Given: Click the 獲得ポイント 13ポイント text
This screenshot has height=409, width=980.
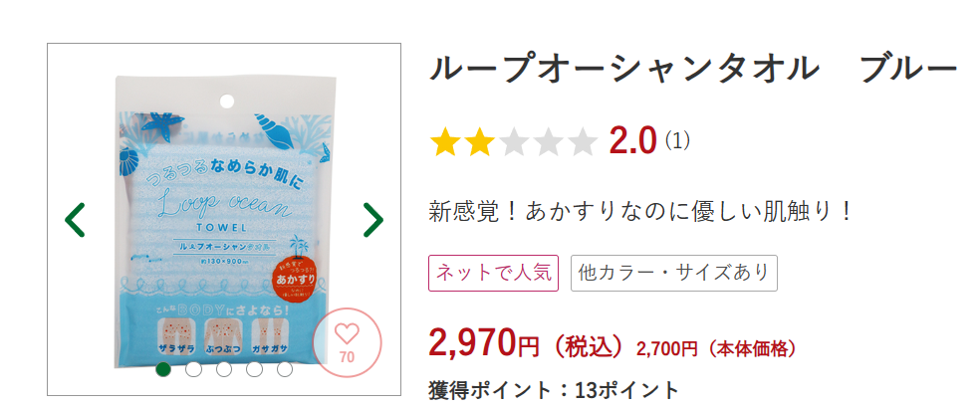Looking at the screenshot, I should click(553, 390).
